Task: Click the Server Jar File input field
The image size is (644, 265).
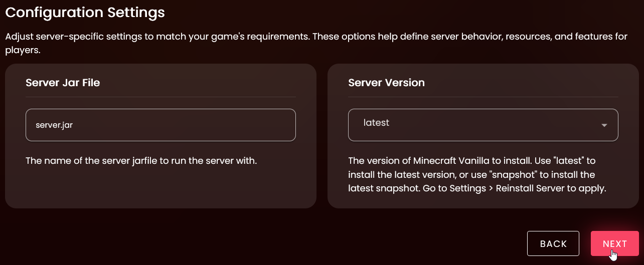Action: pos(160,125)
